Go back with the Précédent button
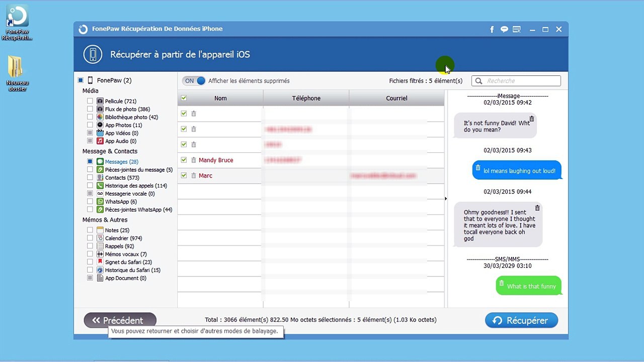The image size is (644, 362). 120,320
